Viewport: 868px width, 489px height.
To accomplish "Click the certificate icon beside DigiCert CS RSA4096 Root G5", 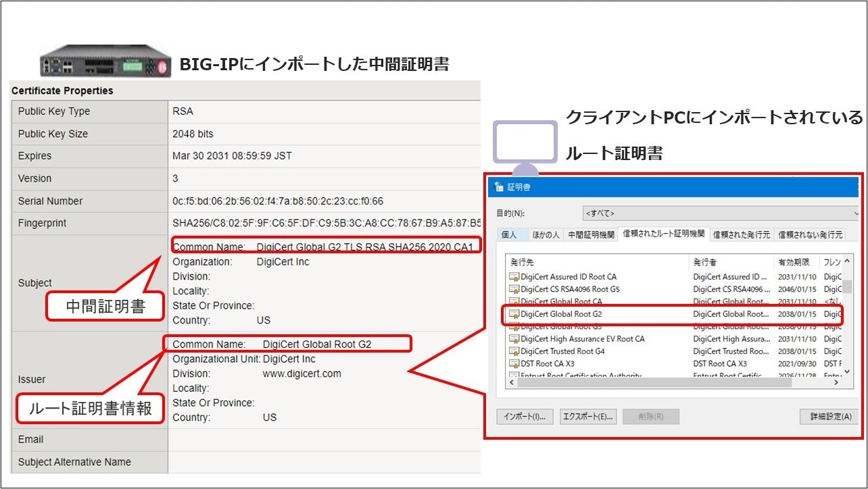I will 514,289.
